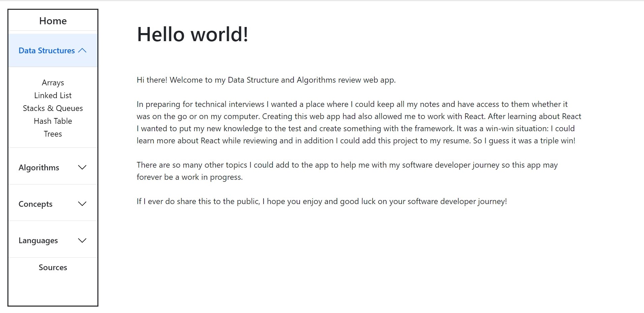Go to the Home page
The width and height of the screenshot is (644, 313).
[53, 21]
